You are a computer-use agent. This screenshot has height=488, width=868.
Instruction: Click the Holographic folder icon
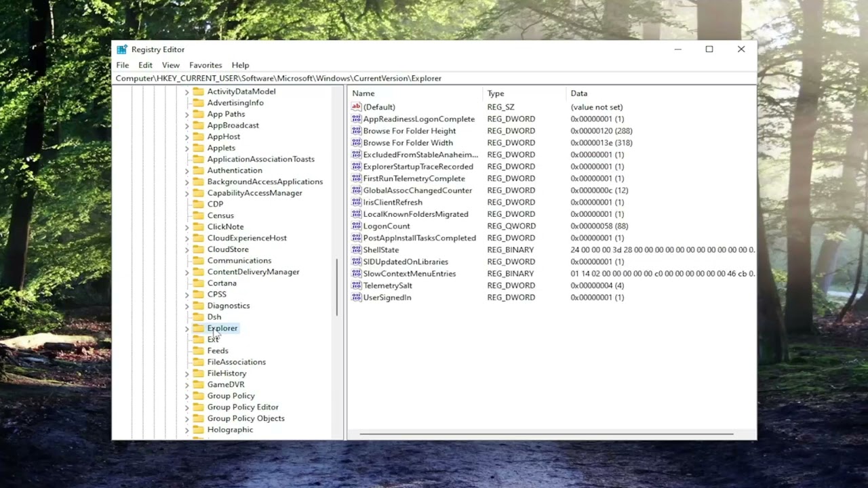click(x=198, y=430)
